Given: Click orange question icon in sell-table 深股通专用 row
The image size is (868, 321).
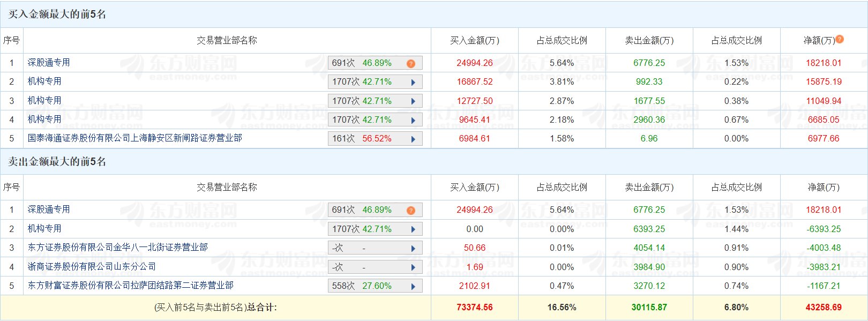Looking at the screenshot, I should 411,211.
